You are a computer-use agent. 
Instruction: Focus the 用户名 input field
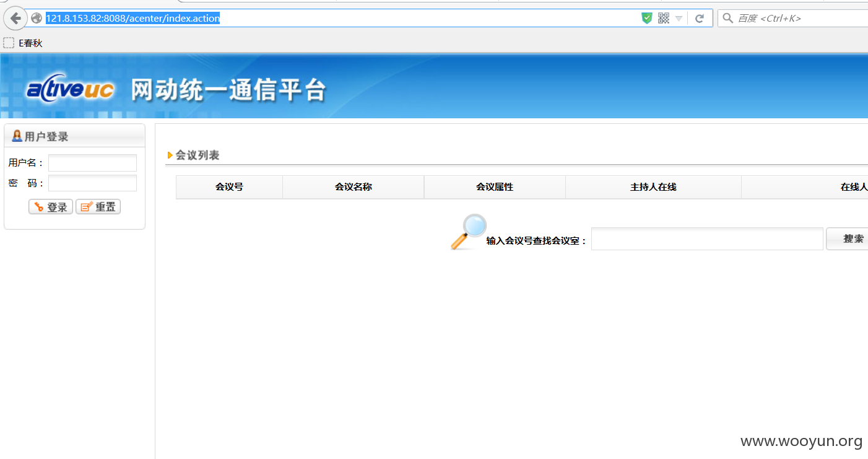click(x=92, y=163)
